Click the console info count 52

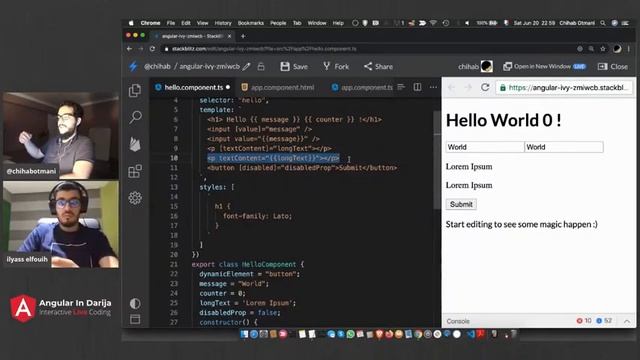tap(604, 321)
